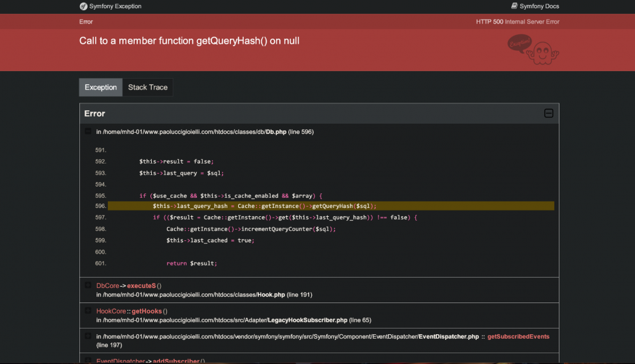Click the Symfony logo icon in header
The width and height of the screenshot is (635, 364).
click(83, 6)
